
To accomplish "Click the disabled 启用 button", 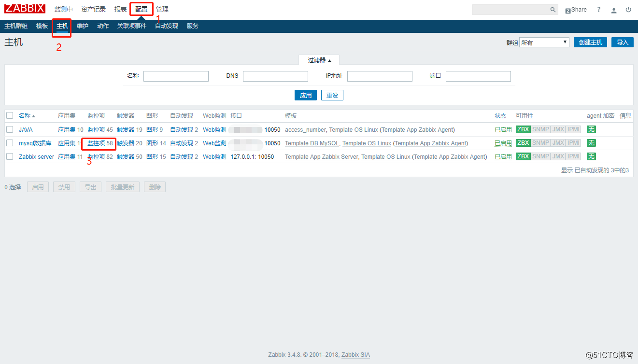I will pyautogui.click(x=38, y=187).
